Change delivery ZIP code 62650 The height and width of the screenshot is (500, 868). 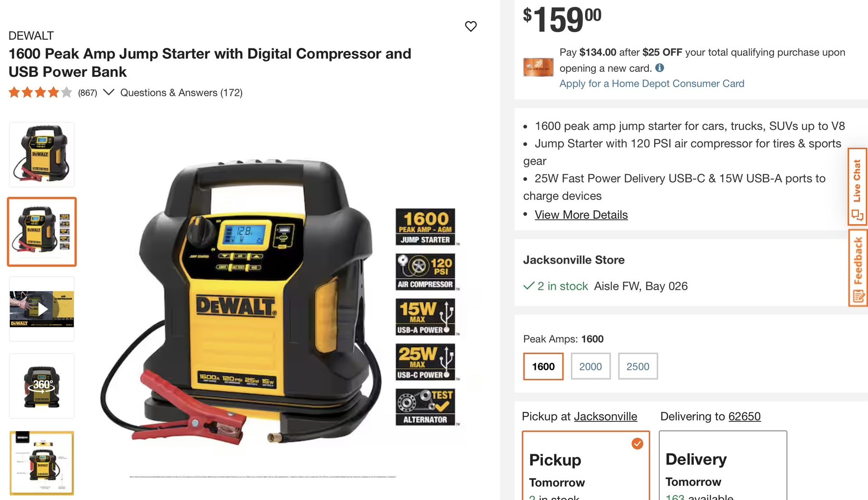point(744,416)
